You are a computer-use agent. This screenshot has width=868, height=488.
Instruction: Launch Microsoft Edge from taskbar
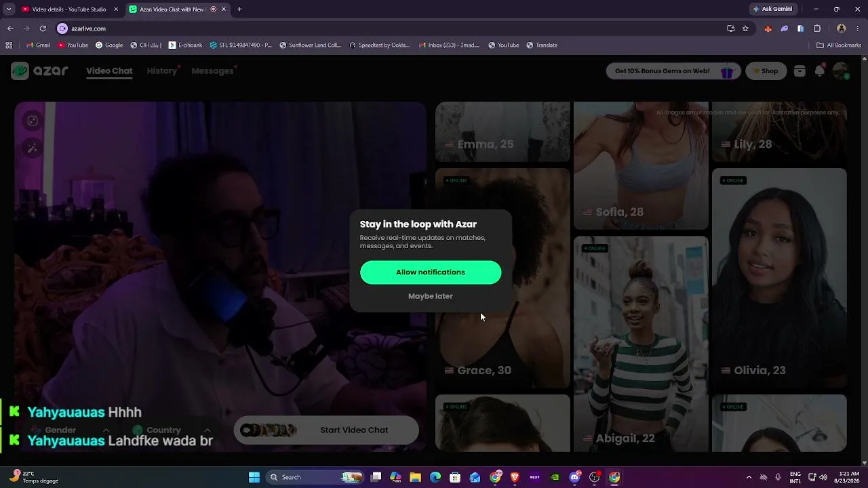[435, 477]
